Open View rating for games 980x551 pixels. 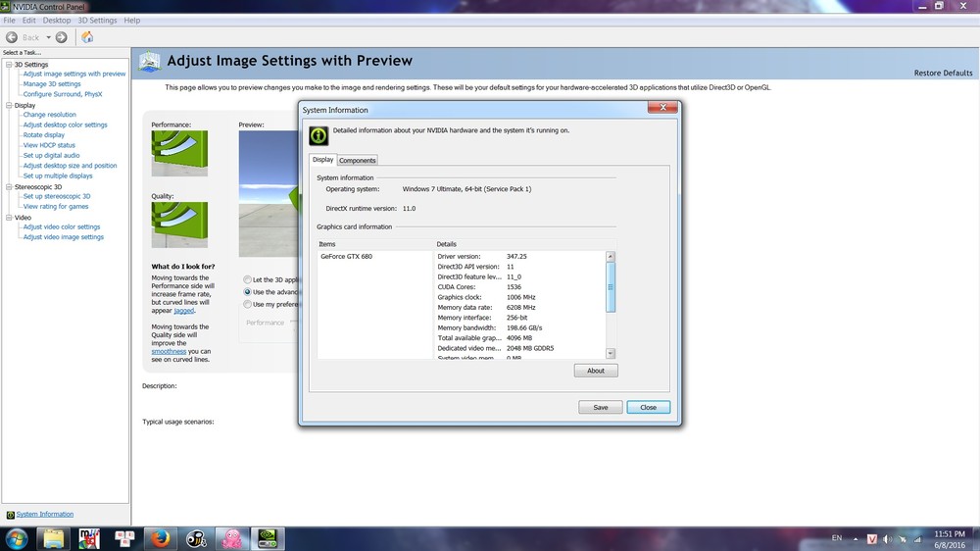[x=56, y=207]
